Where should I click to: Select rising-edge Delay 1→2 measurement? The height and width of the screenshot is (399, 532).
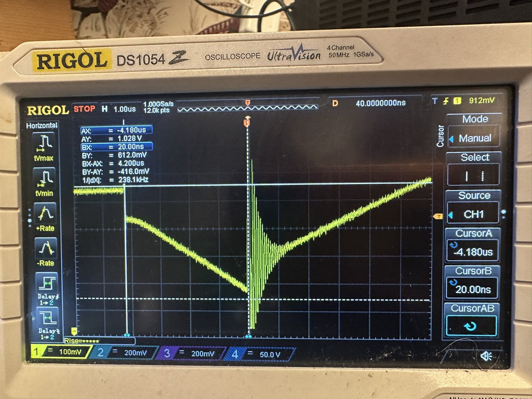(x=48, y=288)
